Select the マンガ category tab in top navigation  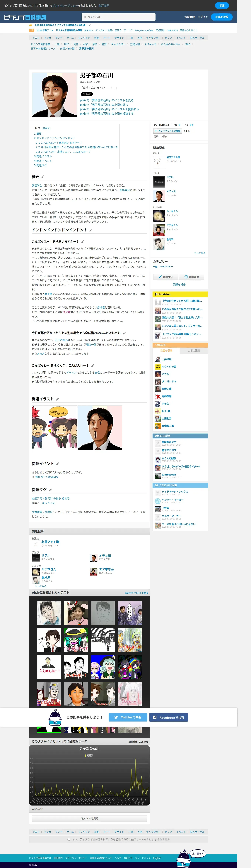[x=47, y=38]
